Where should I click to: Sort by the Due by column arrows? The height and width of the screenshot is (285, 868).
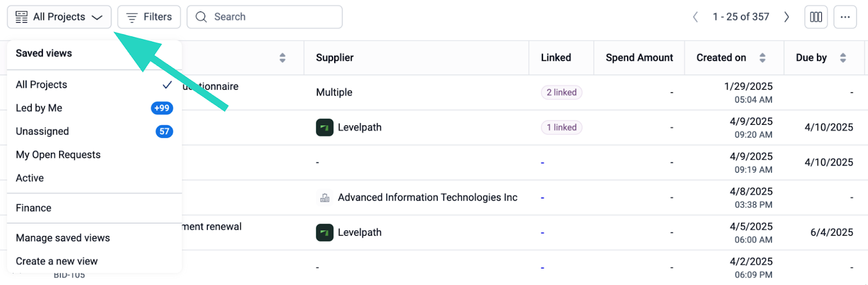(x=843, y=58)
